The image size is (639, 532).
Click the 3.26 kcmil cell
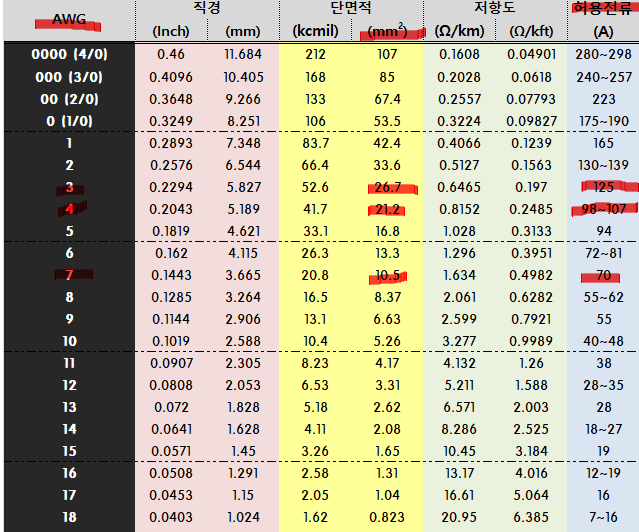(315, 451)
